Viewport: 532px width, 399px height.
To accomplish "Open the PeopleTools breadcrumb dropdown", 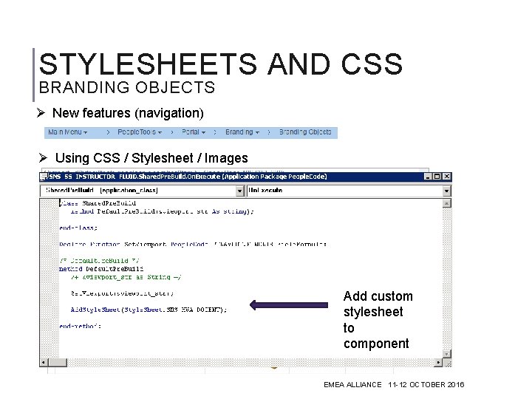I will click(x=140, y=132).
